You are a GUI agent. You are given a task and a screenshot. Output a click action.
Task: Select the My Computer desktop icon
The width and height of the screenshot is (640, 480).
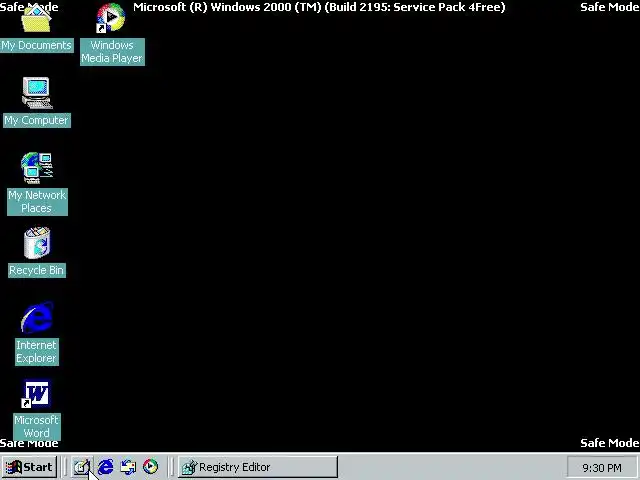coord(37,93)
